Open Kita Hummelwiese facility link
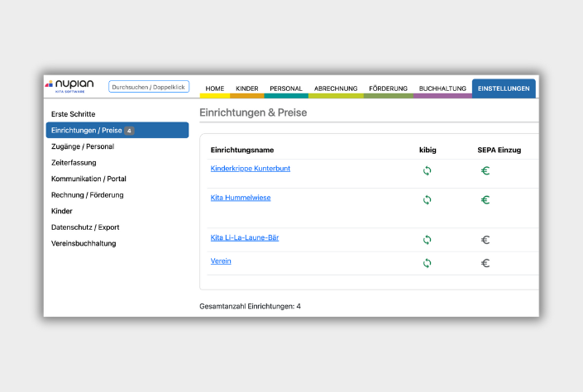The height and width of the screenshot is (392, 583). click(x=241, y=198)
